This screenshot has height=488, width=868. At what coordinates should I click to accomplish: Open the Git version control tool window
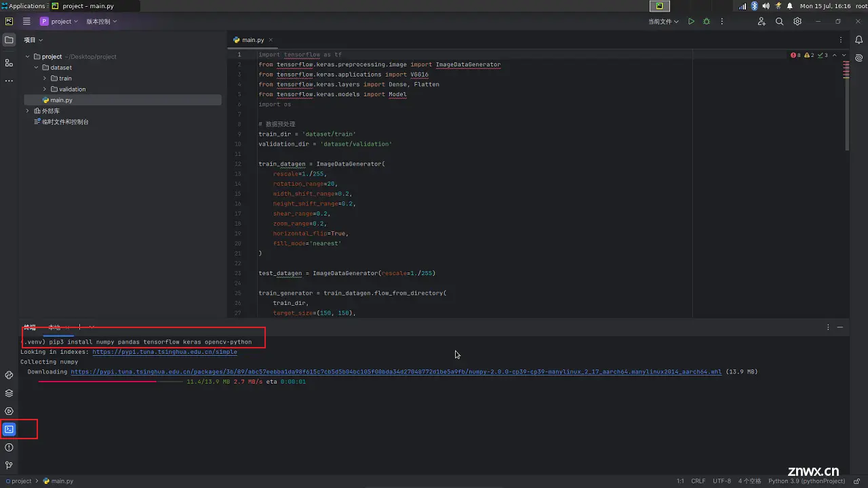(9, 466)
